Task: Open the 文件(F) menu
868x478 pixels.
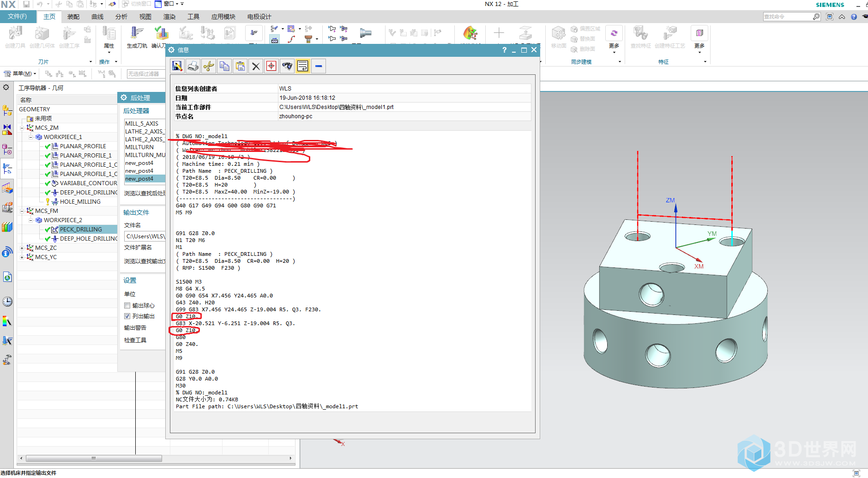Action: tap(18, 17)
